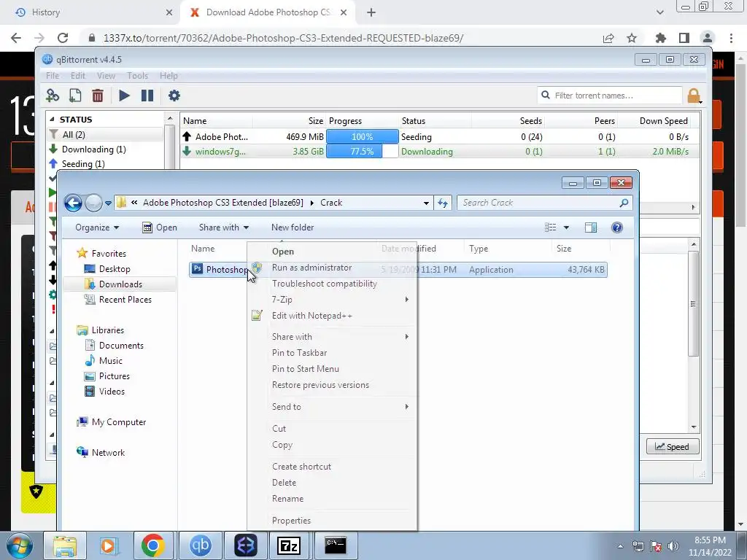The width and height of the screenshot is (747, 560).
Task: Open Windows Start button
Action: tap(19, 545)
